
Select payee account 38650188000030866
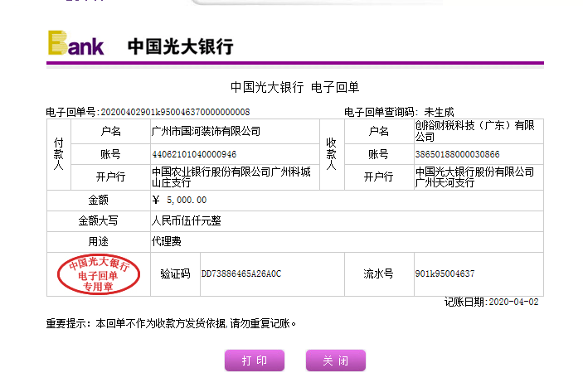[457, 154]
